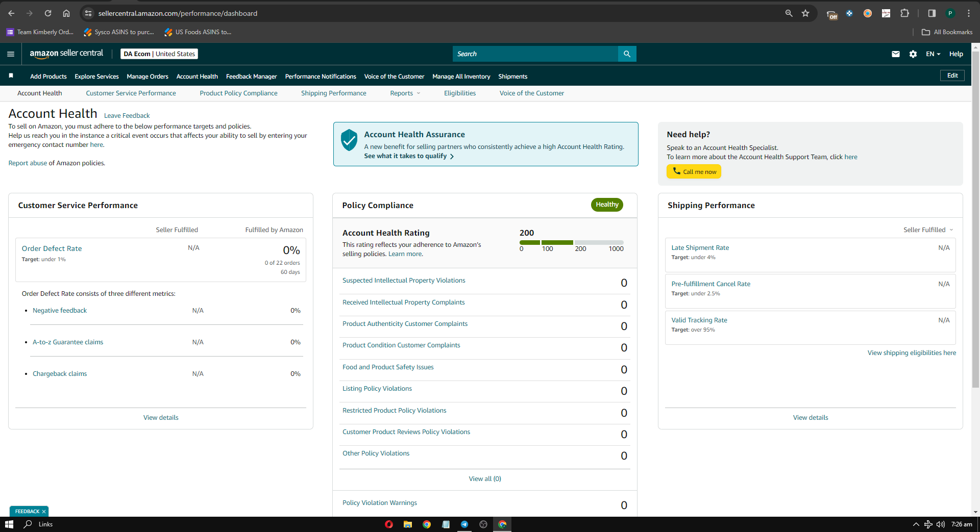Open Feedback Manager in the navigation bar
Screen dimensions: 980x532
click(x=252, y=77)
